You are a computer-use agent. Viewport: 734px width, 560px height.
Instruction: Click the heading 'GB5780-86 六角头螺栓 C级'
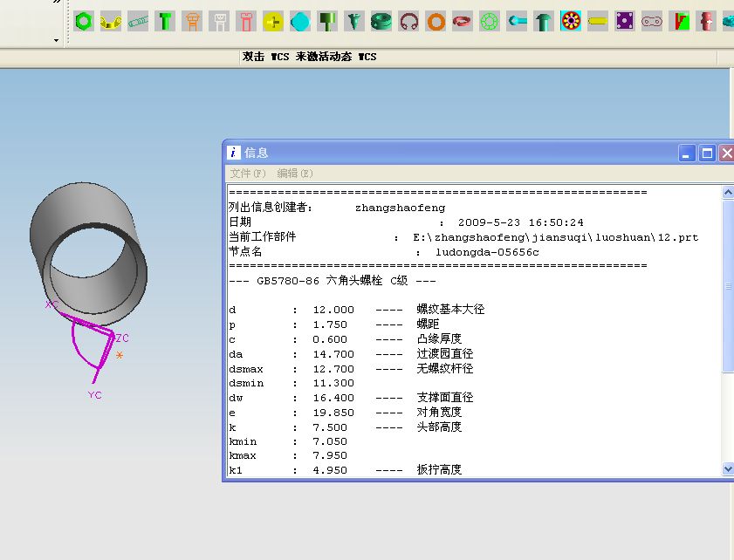[x=333, y=281]
